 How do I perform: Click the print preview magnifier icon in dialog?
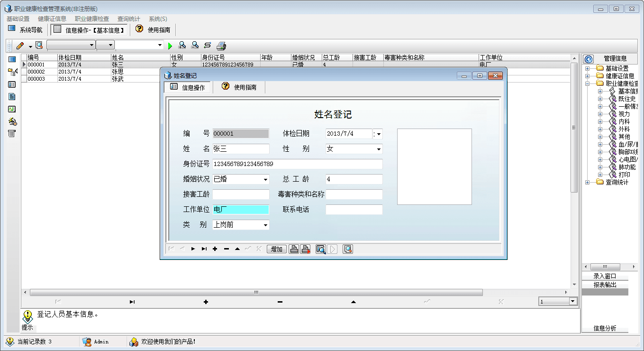(321, 249)
